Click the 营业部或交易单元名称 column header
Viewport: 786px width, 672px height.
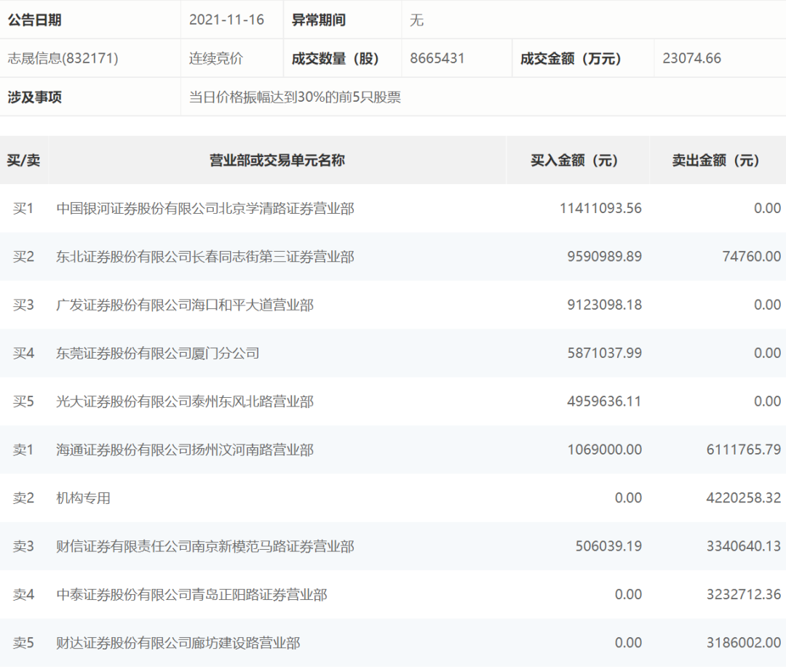click(x=277, y=160)
